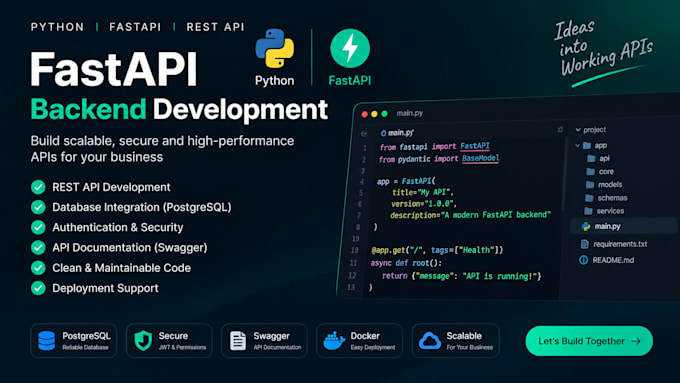Click the Scalable For Your Business badge
Image resolution: width=680 pixels, height=383 pixels.
tap(455, 340)
